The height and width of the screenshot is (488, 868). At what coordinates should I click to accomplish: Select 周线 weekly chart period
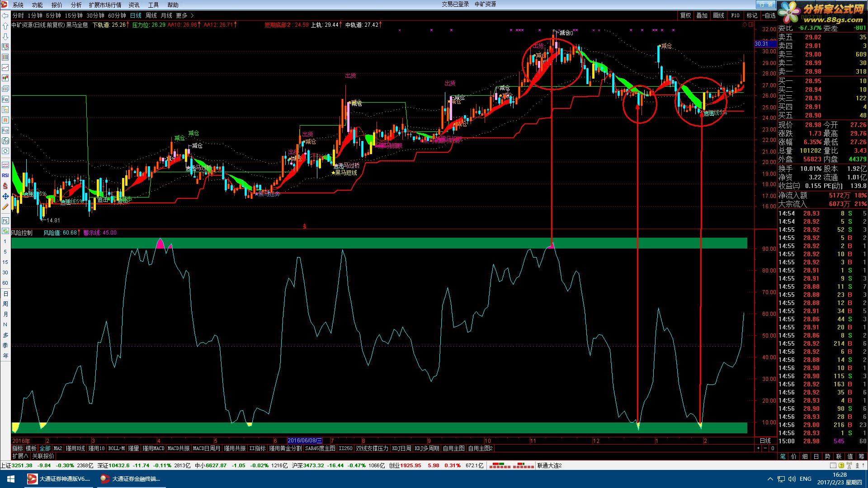(151, 15)
